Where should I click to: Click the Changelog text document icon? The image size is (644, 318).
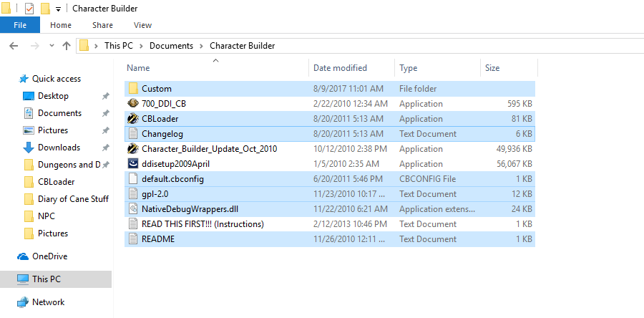pos(132,133)
